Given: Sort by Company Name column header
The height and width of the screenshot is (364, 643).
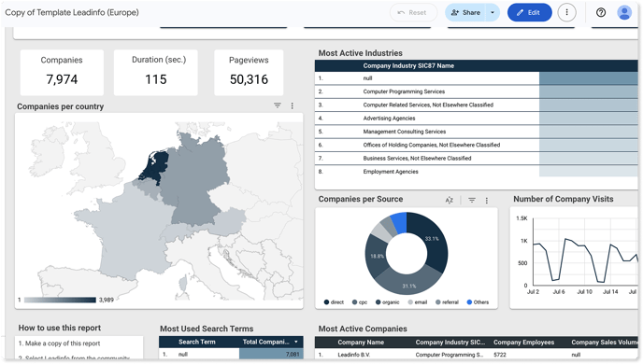Looking at the screenshot, I should pos(361,343).
